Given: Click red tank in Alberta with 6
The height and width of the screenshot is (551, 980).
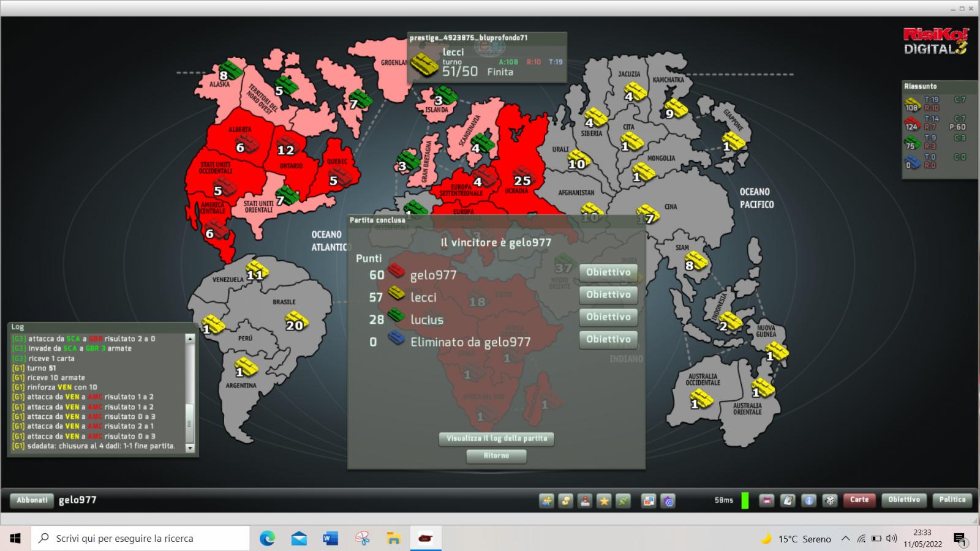Looking at the screenshot, I should 247,144.
